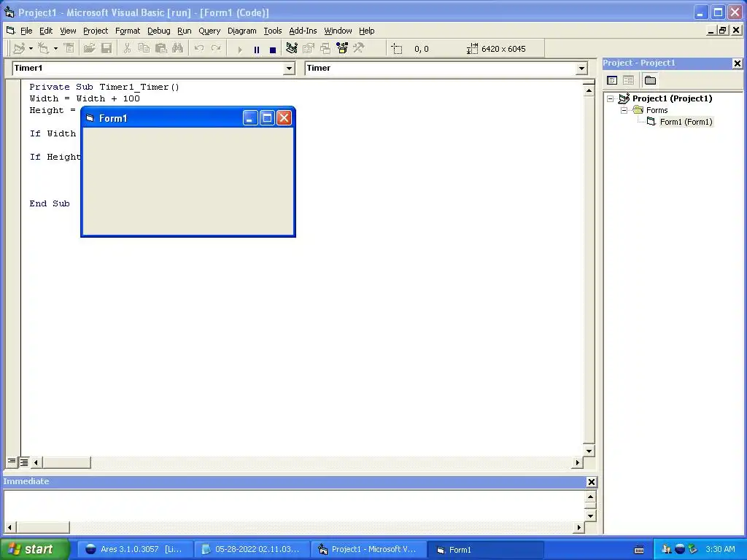Click the Save Project floppy icon
This screenshot has width=747, height=560.
pos(107,48)
